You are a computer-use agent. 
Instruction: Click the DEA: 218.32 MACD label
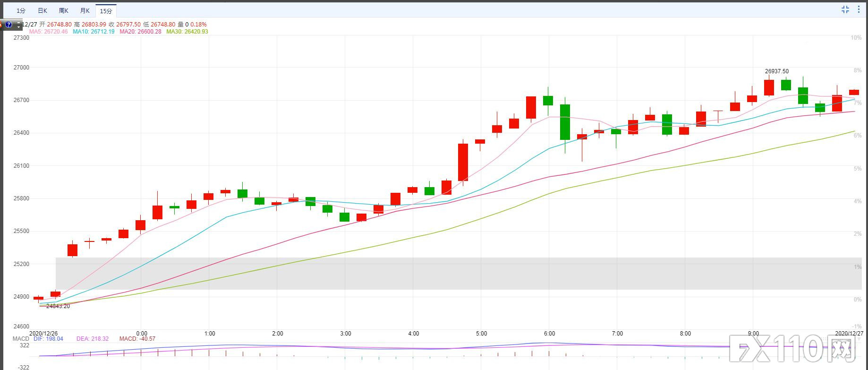pos(93,339)
